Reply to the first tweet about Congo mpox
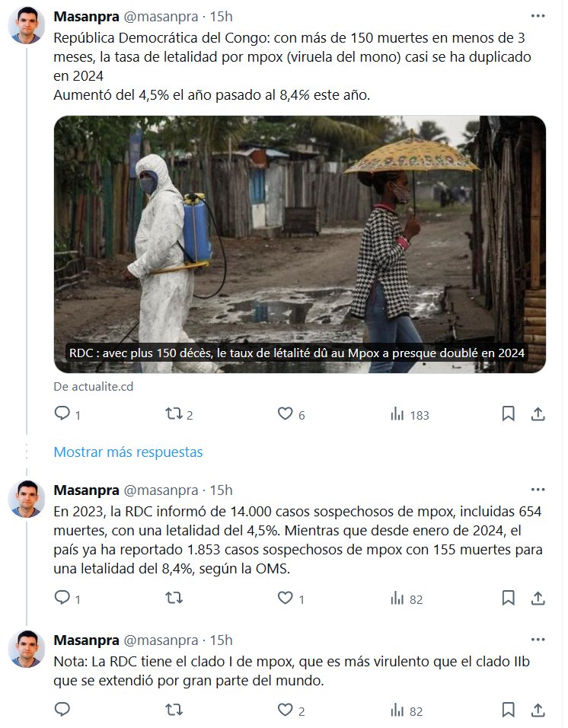Image resolution: width=568 pixels, height=728 pixels. [62, 414]
